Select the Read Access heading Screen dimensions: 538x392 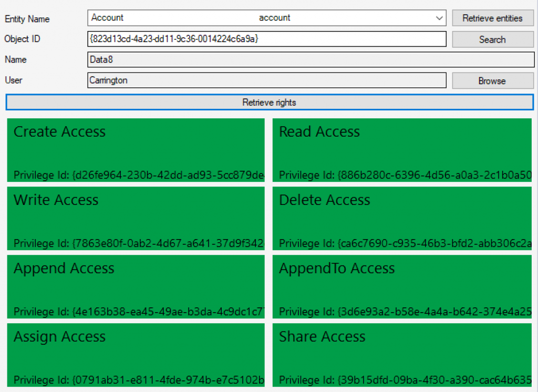click(319, 132)
